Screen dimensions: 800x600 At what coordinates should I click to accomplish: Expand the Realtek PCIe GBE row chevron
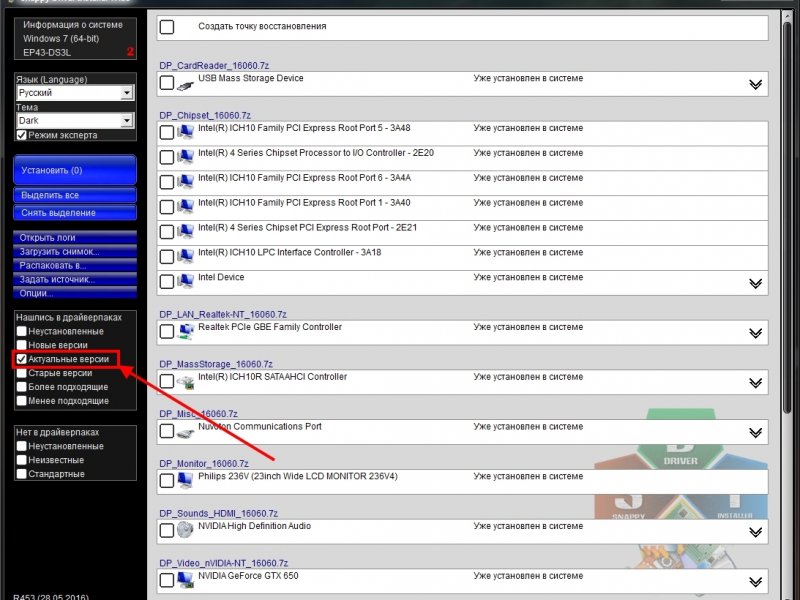756,333
